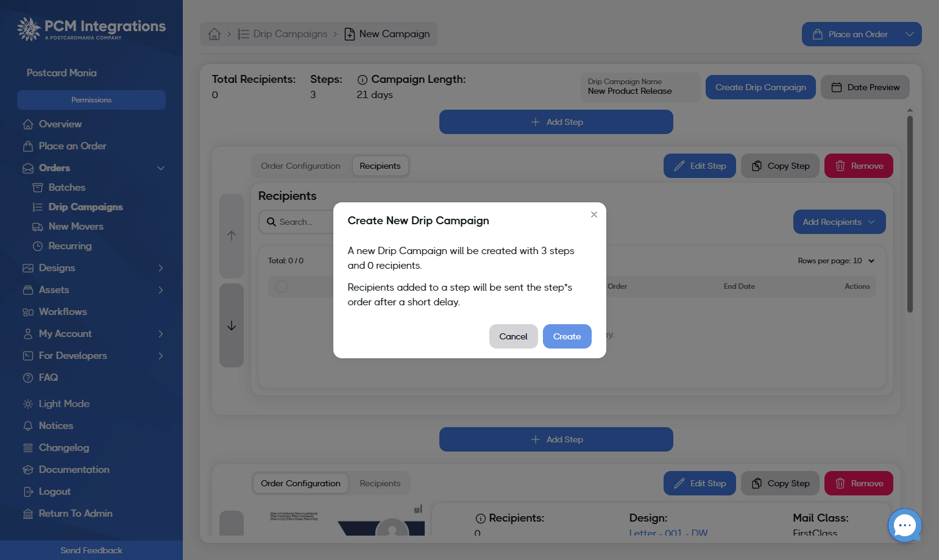Click the Create Drip Campaign button

point(760,87)
